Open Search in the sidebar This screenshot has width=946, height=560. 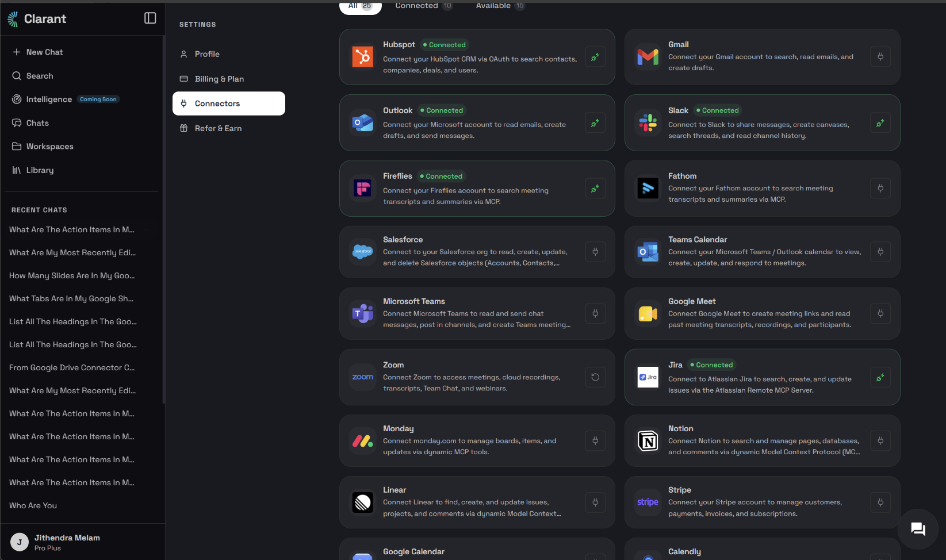pos(82,76)
